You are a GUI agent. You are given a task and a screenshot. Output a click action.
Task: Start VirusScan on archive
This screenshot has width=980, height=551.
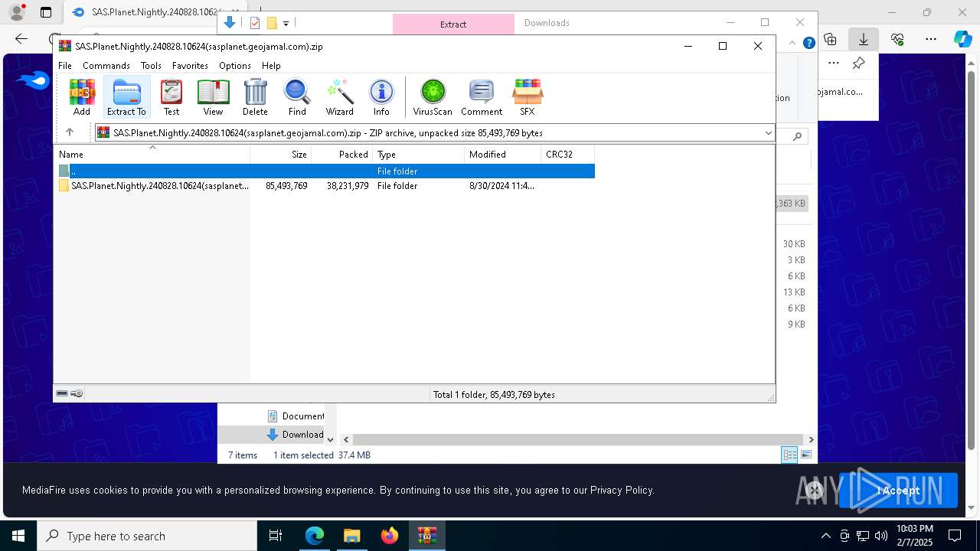pyautogui.click(x=433, y=97)
